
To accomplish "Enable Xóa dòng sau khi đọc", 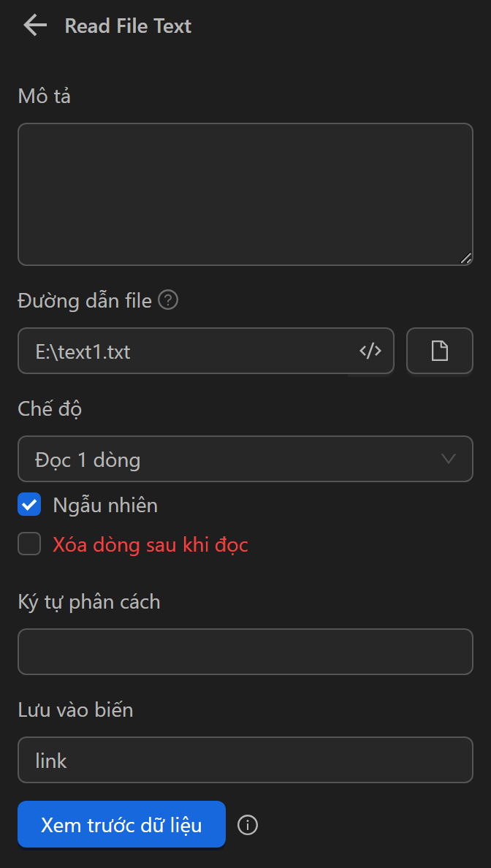I will (x=29, y=544).
